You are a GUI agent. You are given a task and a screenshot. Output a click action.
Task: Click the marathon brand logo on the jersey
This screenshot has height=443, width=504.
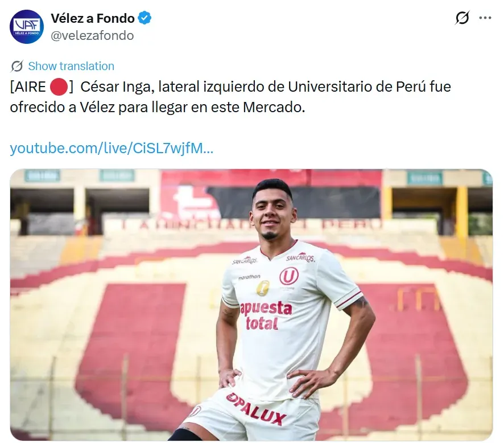click(x=249, y=277)
